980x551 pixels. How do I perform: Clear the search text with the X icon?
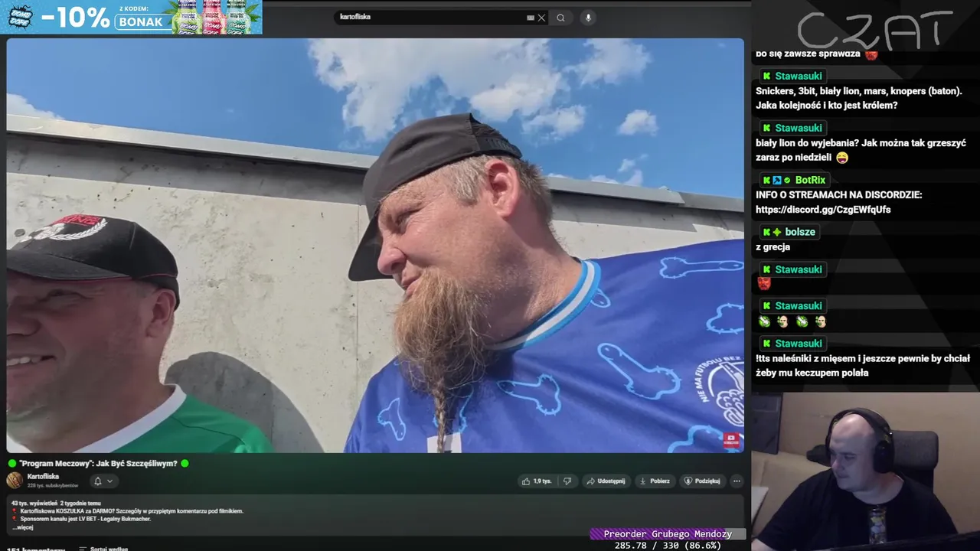click(x=541, y=18)
